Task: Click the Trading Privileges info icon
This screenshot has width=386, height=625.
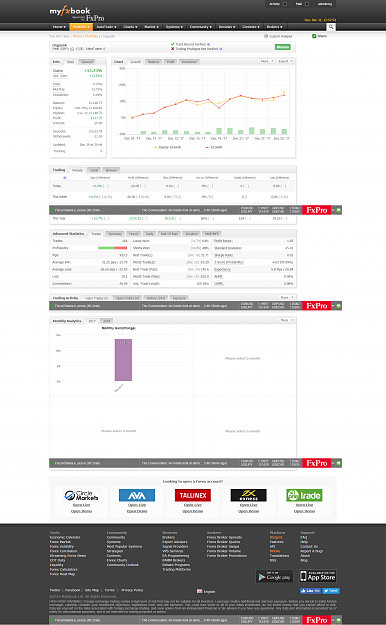Action: pyautogui.click(x=221, y=49)
